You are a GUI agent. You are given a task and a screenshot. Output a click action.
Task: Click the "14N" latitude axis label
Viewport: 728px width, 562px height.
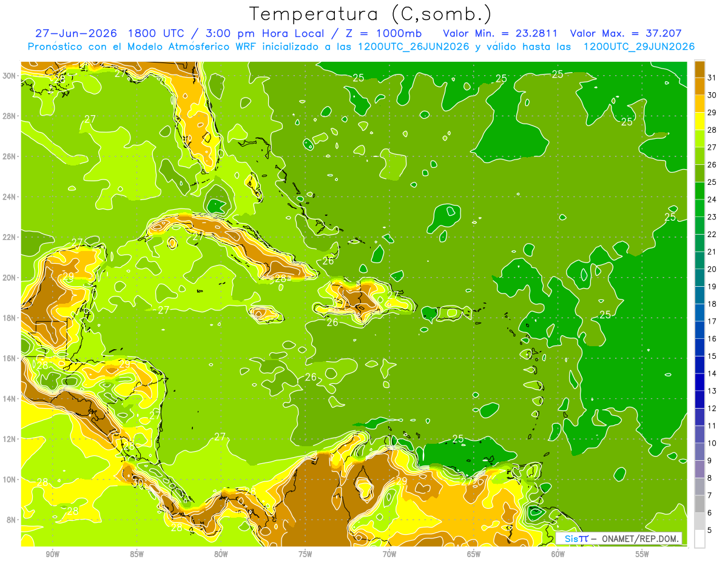(x=10, y=398)
